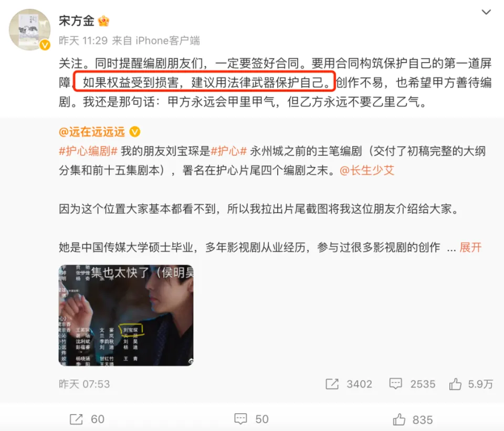Open the @长生少艾 mention link
The image size is (504, 431).
367,170
